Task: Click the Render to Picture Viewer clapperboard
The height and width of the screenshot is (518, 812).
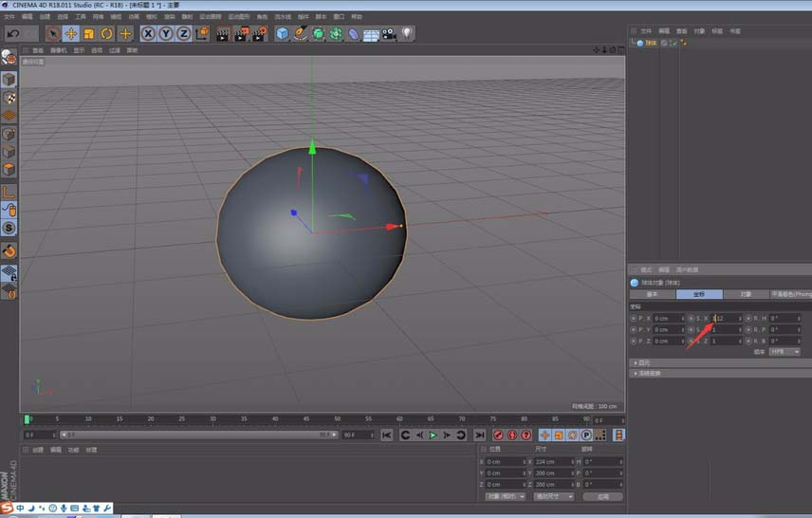Action: click(x=241, y=34)
